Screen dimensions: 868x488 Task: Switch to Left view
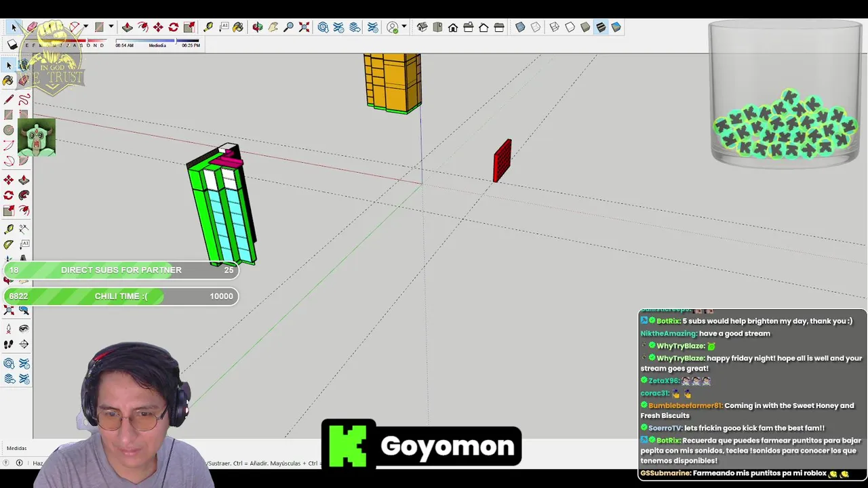(499, 27)
